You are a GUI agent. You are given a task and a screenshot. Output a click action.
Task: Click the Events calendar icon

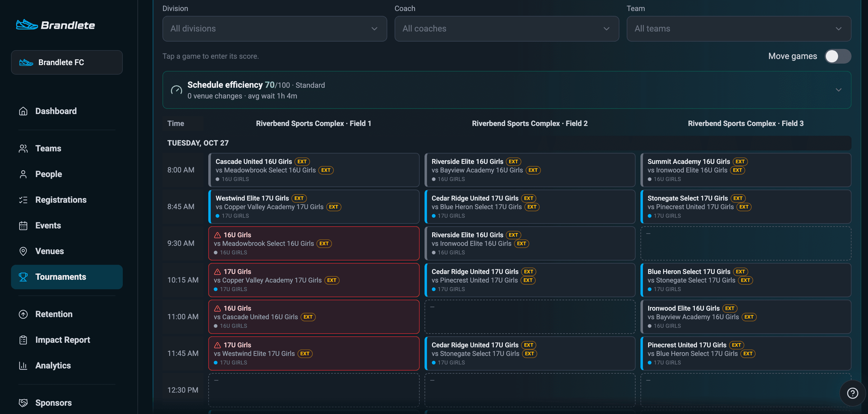[x=23, y=225]
